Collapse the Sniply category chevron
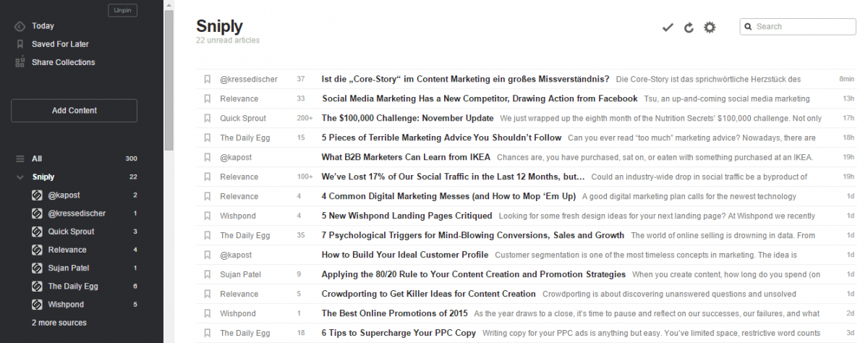868x343 pixels. coord(20,177)
